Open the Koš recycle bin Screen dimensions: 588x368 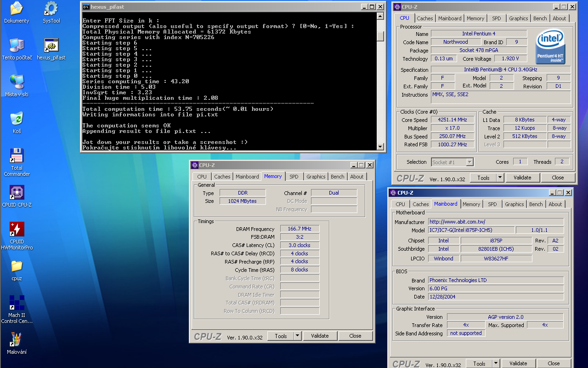17,122
